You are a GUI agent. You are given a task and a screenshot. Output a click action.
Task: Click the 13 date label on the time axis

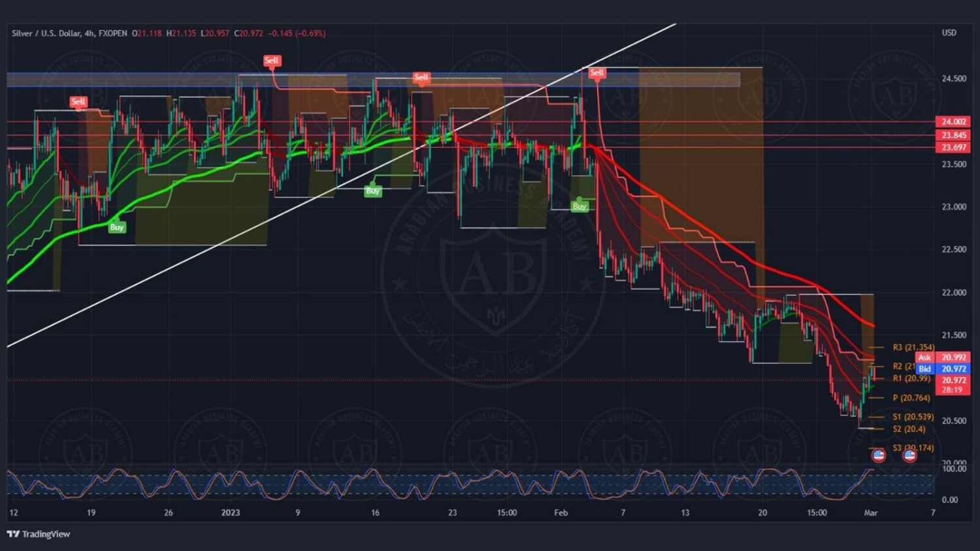pyautogui.click(x=685, y=512)
